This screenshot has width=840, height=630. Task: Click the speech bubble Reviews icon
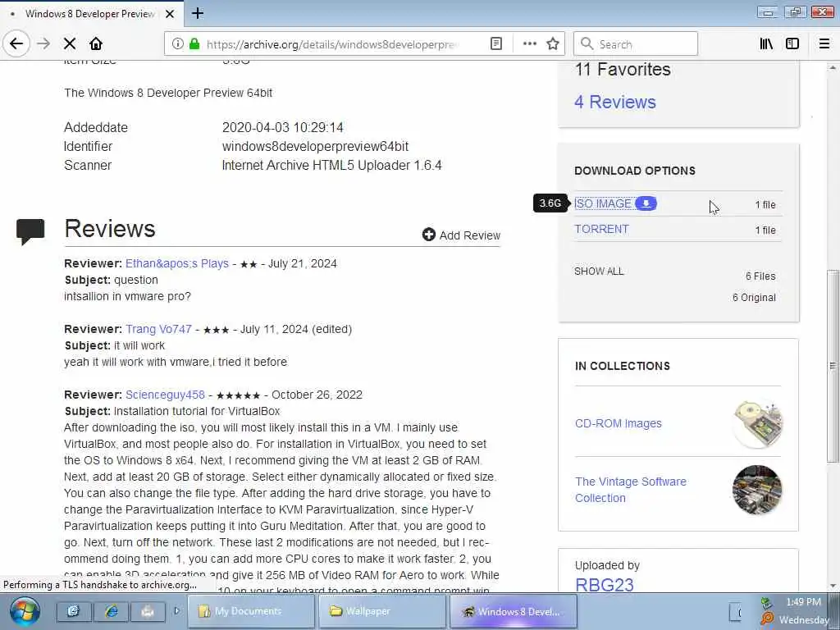[30, 231]
